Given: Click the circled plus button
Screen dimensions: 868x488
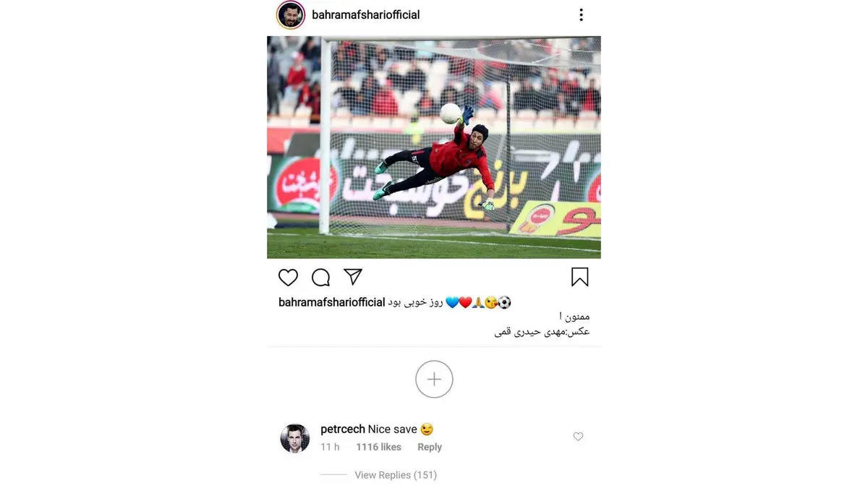Looking at the screenshot, I should click(x=434, y=379).
